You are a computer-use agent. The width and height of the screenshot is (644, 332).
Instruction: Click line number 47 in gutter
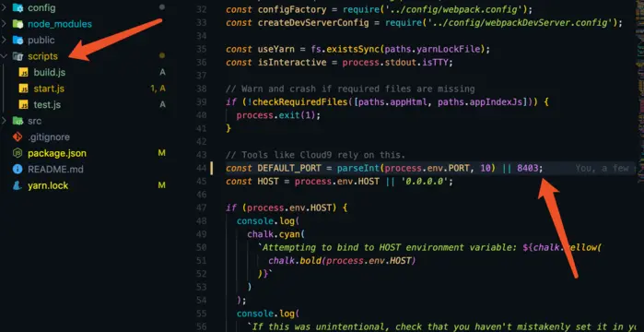[x=201, y=207]
